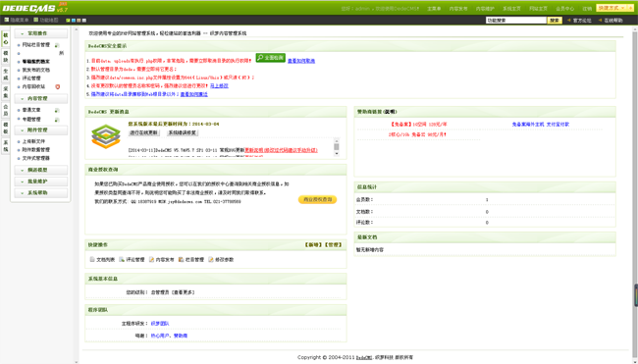
Task: Run the green 全面检测 full scan button
Action: [271, 58]
